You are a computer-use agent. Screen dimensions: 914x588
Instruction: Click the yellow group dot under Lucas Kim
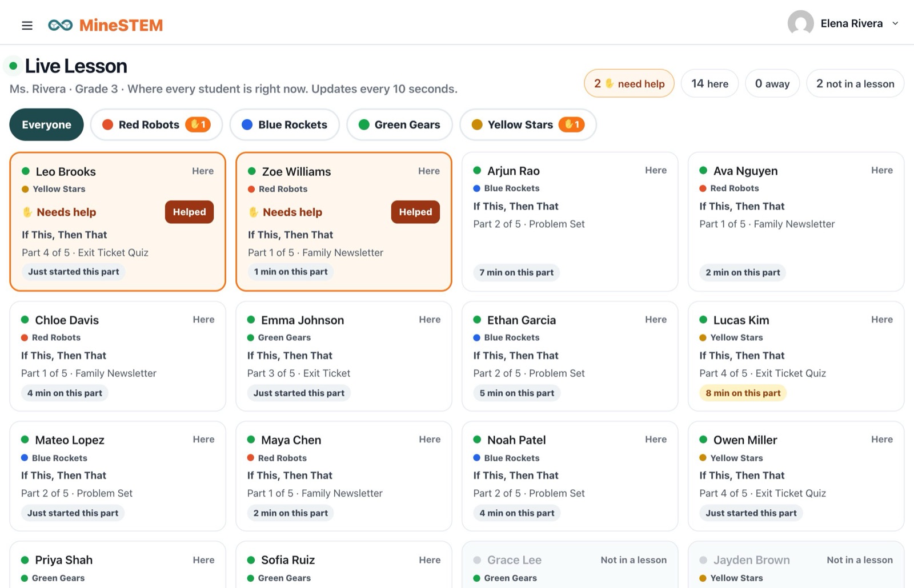pyautogui.click(x=703, y=338)
